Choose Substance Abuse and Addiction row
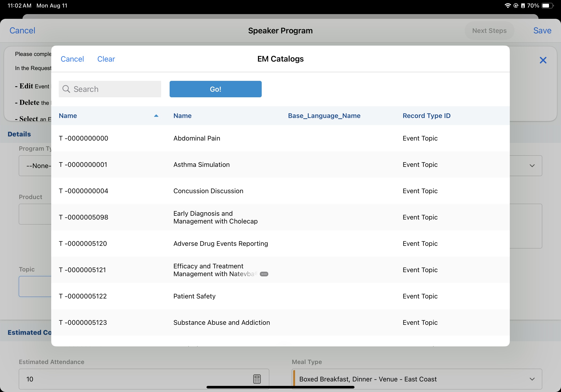The height and width of the screenshot is (392, 561). tap(221, 322)
